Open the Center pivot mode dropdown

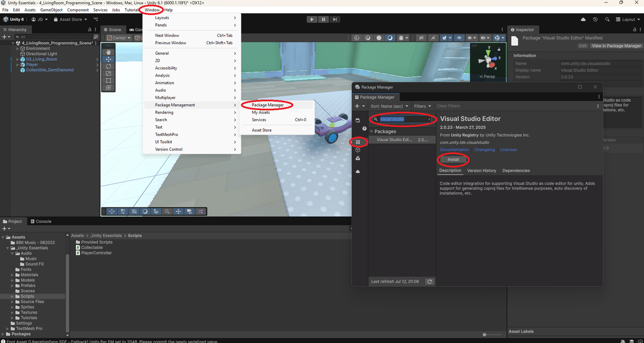tap(118, 38)
